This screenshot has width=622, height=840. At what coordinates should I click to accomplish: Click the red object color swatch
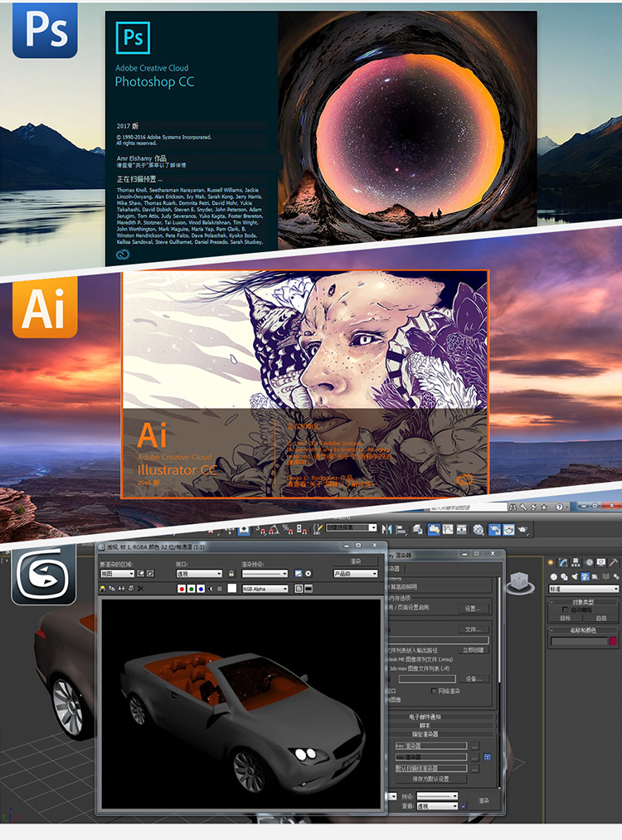pos(613,641)
